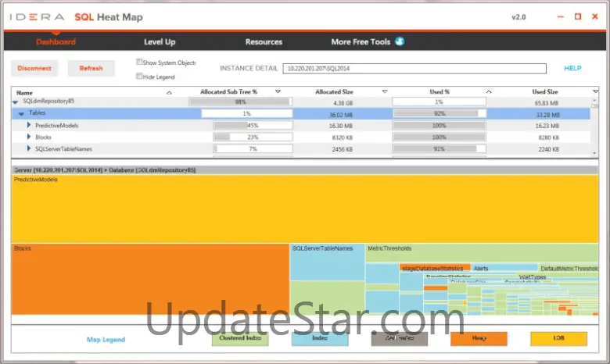The height and width of the screenshot is (364, 610).
Task: Click the Disconnect button
Action: [34, 69]
